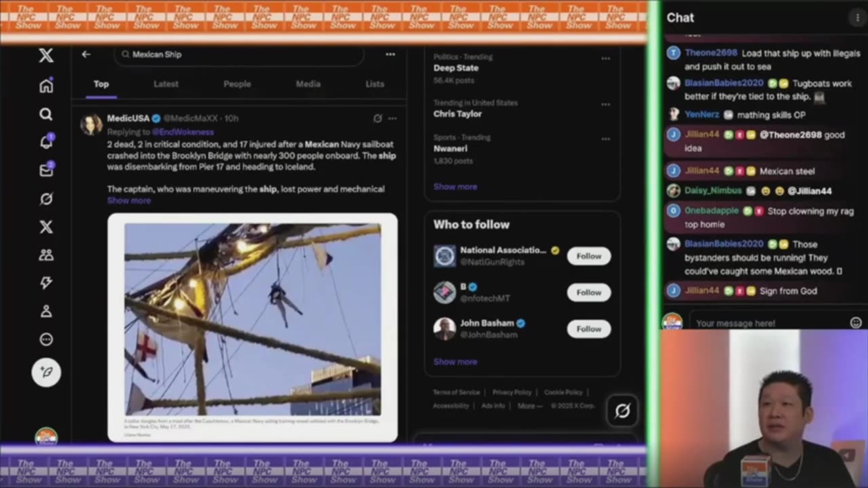The width and height of the screenshot is (868, 488).
Task: Open Chris Taylor trending topic
Action: pos(458,114)
